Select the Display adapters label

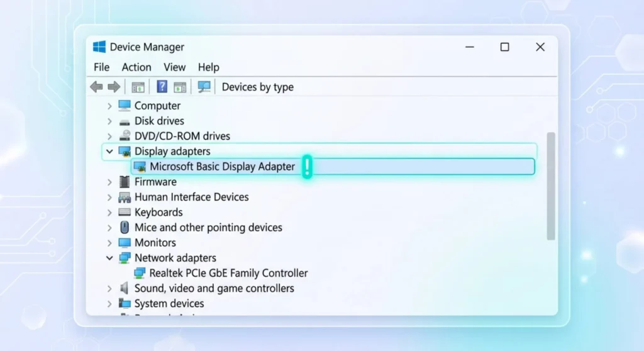click(172, 151)
